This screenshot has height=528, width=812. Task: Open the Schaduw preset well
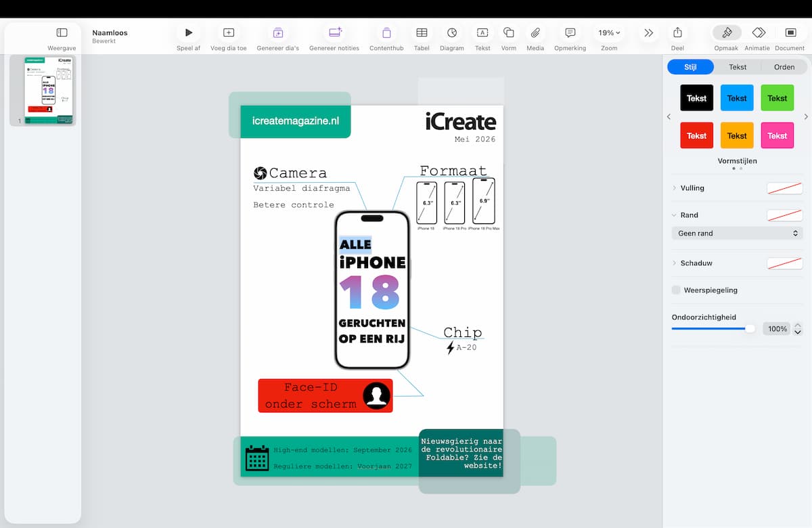(x=784, y=263)
